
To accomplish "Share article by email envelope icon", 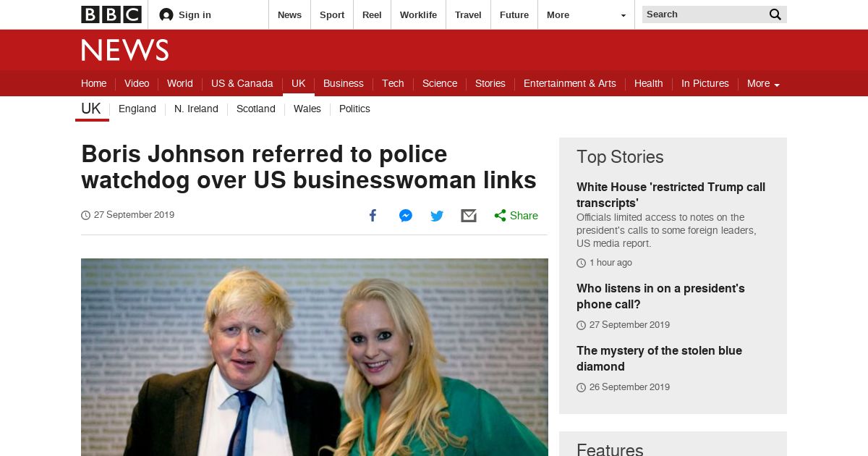I will click(x=469, y=216).
